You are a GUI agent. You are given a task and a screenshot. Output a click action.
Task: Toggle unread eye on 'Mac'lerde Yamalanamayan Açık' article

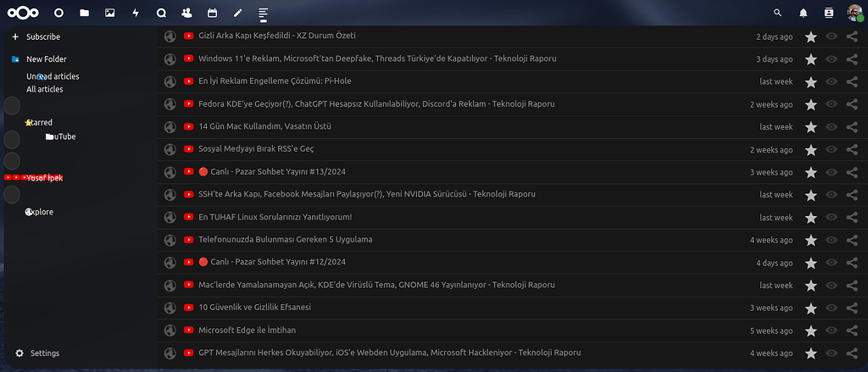(832, 286)
